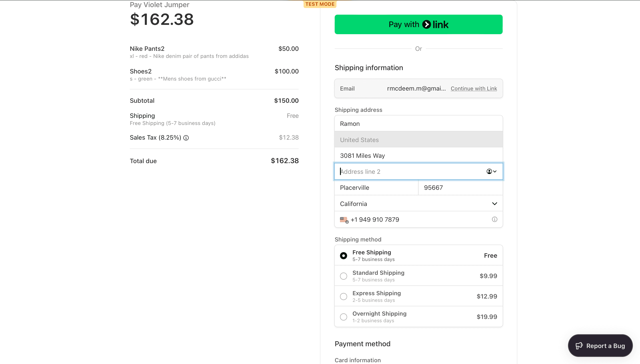Select the Free Shipping radio button
Image resolution: width=640 pixels, height=364 pixels.
(x=343, y=255)
